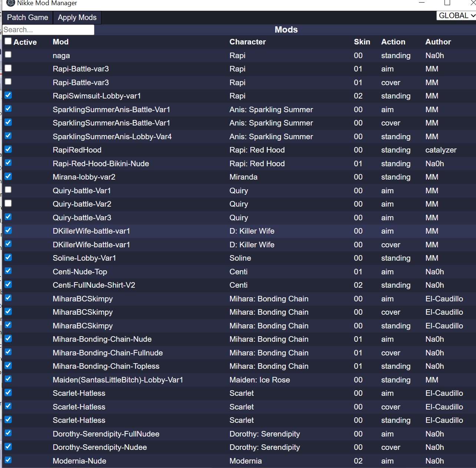Select the Dorothy-Serendipity-Nudee mod name
This screenshot has width=476, height=468.
[100, 447]
